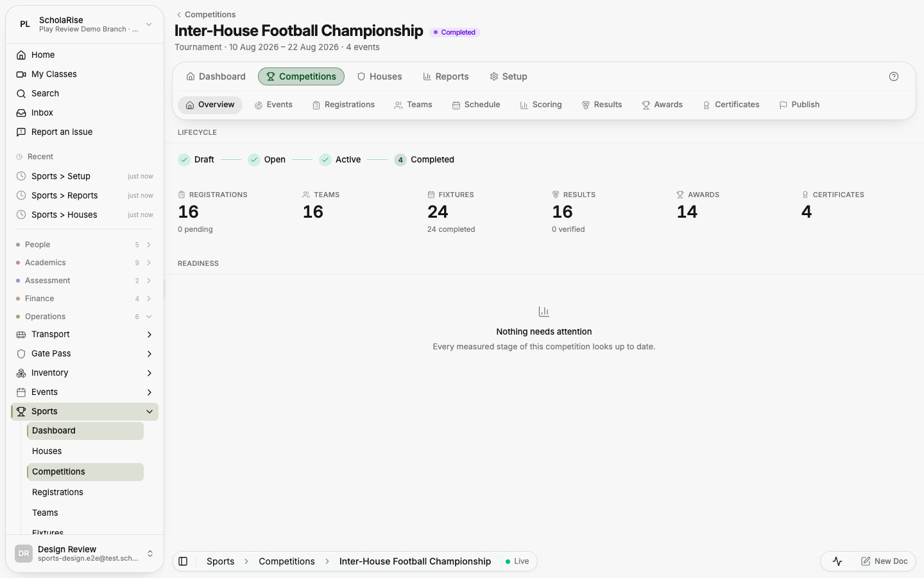Click the Inbox icon in sidebar
This screenshot has width=924, height=578.
point(21,113)
